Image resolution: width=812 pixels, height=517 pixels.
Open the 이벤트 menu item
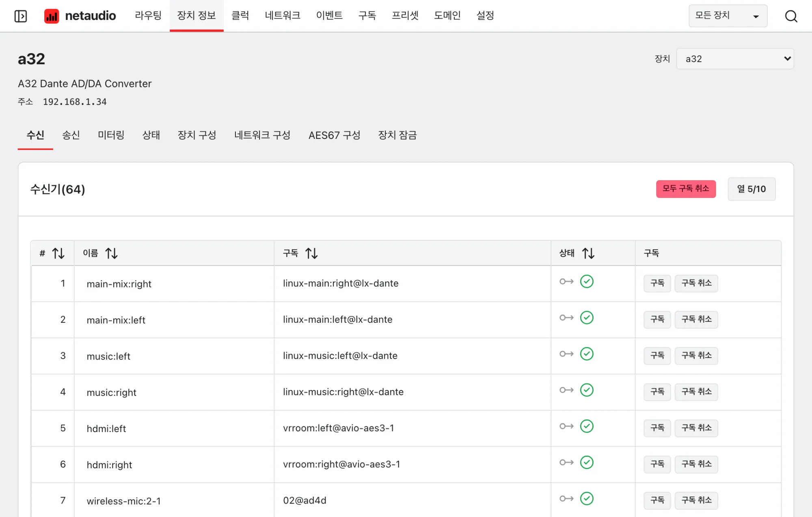pos(329,16)
